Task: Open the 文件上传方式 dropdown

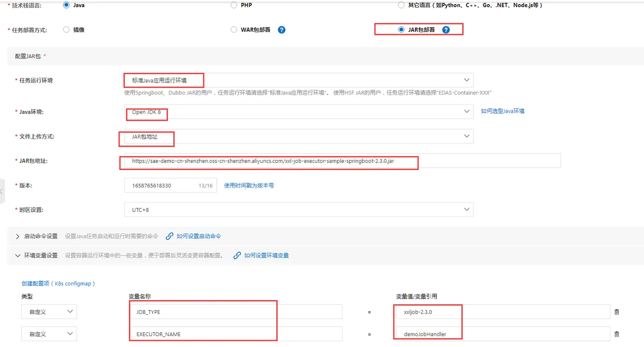Action: point(299,136)
